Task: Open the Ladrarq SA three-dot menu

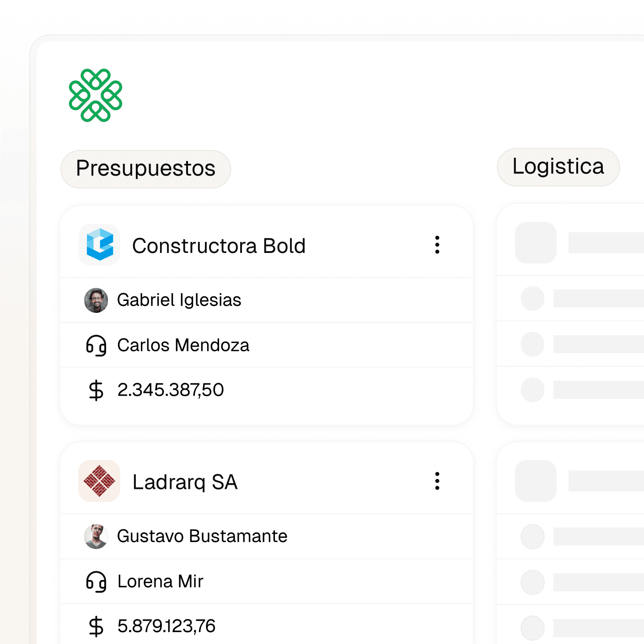Action: coord(437,481)
